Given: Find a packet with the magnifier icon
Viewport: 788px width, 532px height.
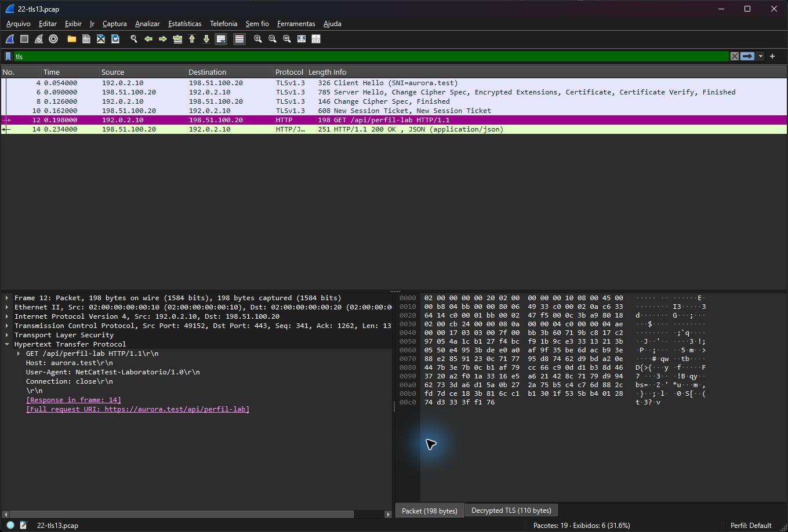Looking at the screenshot, I should point(134,39).
